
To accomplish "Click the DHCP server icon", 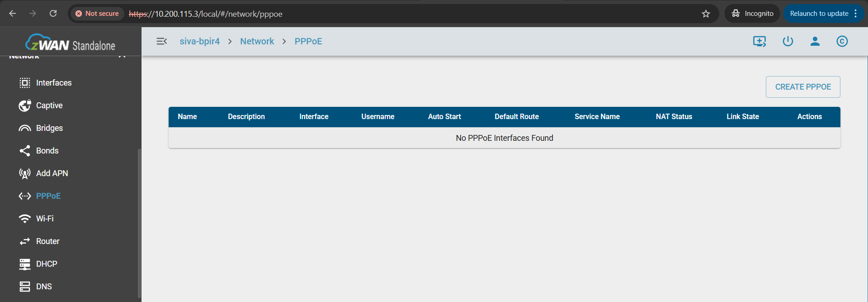I will point(24,264).
